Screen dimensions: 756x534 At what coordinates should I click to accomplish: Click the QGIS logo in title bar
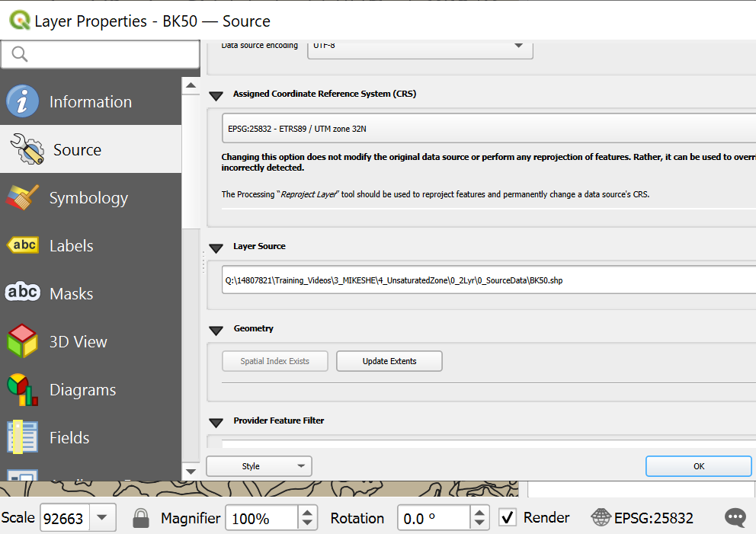20,21
